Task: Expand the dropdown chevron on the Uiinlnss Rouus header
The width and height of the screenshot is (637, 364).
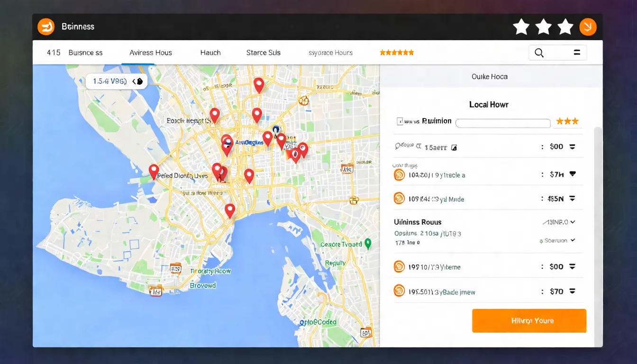Action: (x=573, y=222)
